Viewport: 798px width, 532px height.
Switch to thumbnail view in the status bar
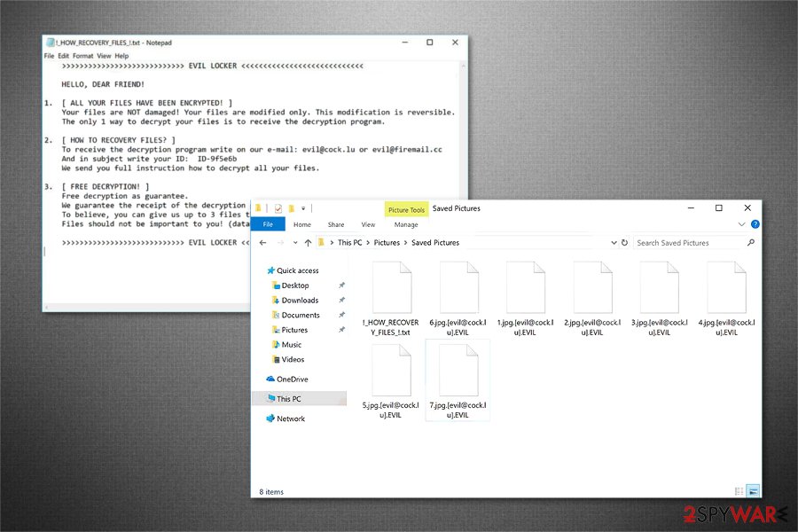(x=753, y=490)
